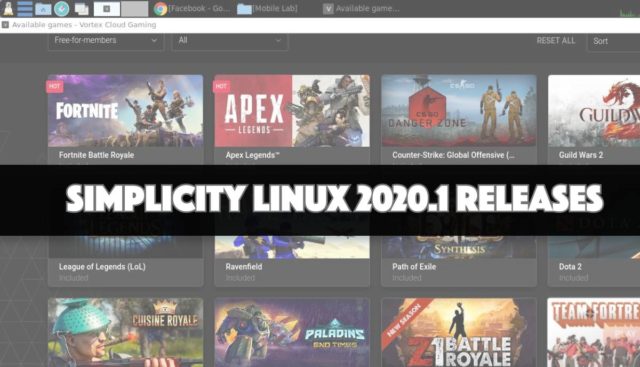The width and height of the screenshot is (640, 367).
Task: Click RESET ALL filters
Action: click(x=556, y=41)
